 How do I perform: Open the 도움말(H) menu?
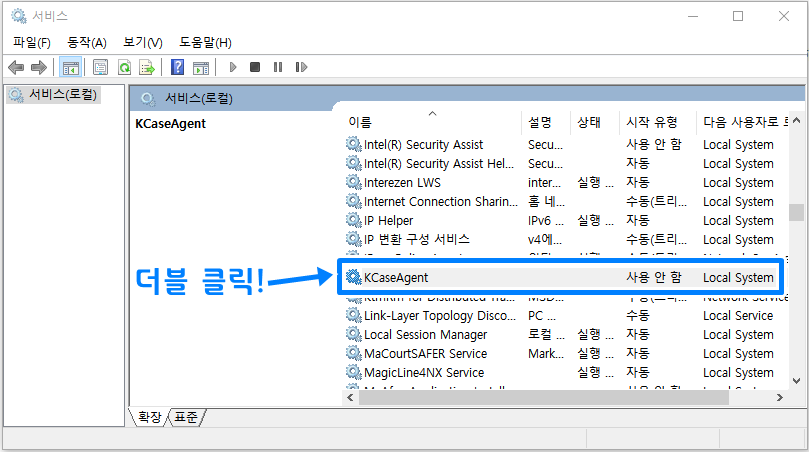tap(205, 42)
